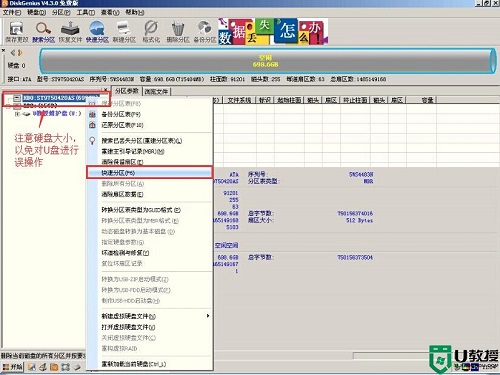Click the 起始柱面 column header
Screen dimensions: 500x375
[289, 100]
